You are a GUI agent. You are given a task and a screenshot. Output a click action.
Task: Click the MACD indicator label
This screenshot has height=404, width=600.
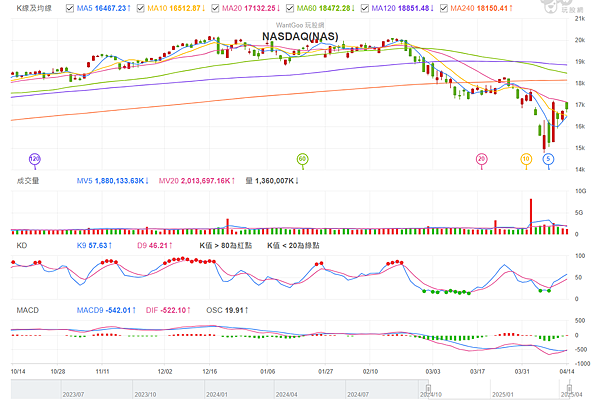click(x=28, y=310)
